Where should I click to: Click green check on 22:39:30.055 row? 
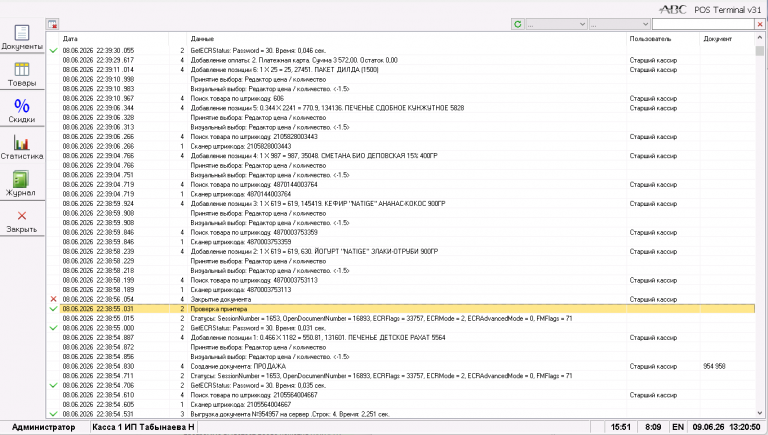[x=53, y=50]
